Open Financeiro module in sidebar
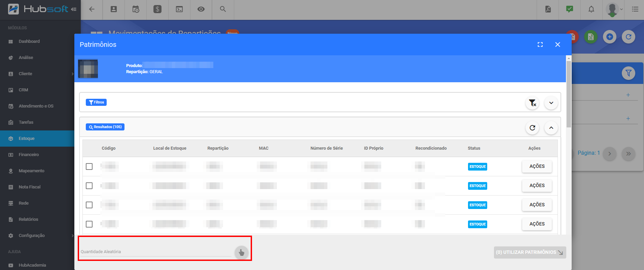Viewport: 644px width, 270px height. tap(29, 155)
